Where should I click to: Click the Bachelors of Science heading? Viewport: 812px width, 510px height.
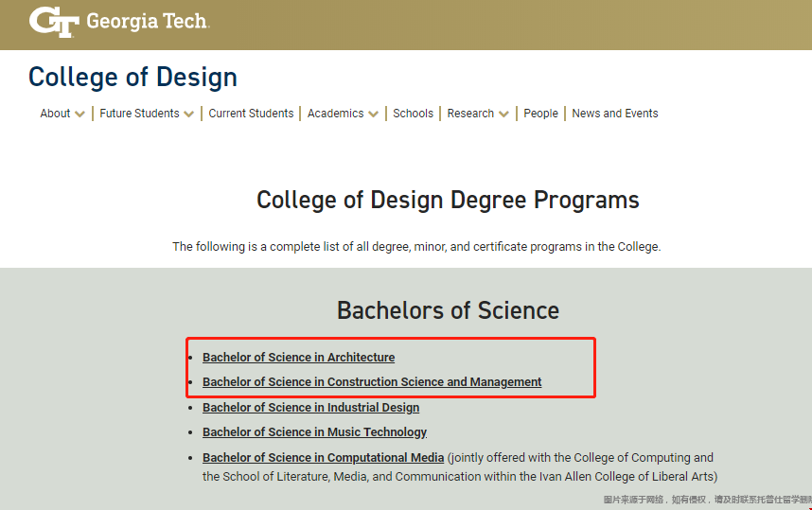[x=448, y=310]
